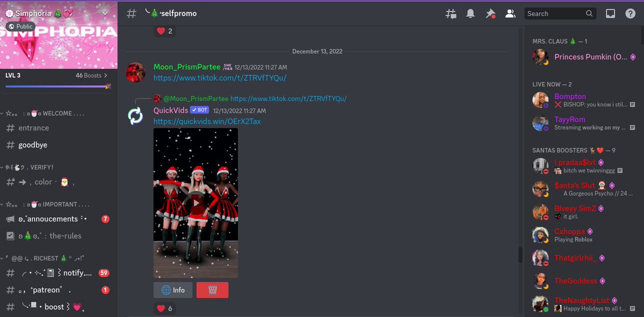Viewport: 644px width, 317px height.
Task: Open the quickvids.win link
Action: (x=207, y=122)
